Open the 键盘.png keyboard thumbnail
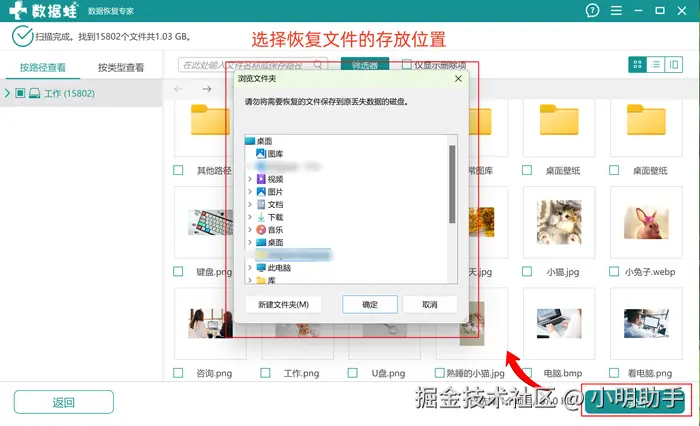This screenshot has height=426, width=700. (x=210, y=222)
